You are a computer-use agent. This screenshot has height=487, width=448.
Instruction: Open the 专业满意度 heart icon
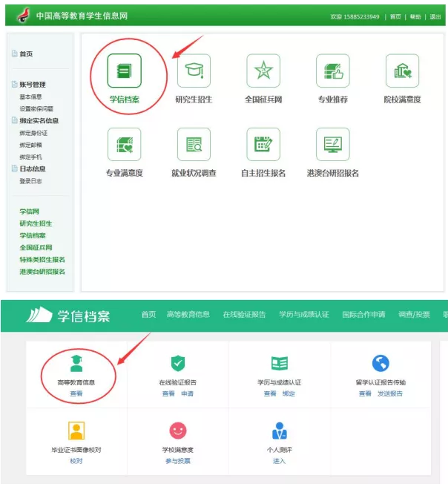(x=125, y=145)
